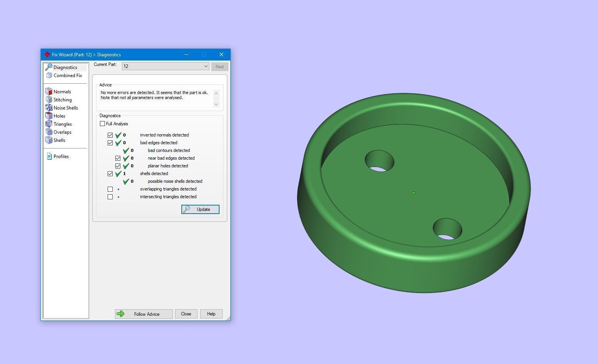Screen dimensions: 598x364
Task: Uncheck shells detected checkbox
Action: (x=110, y=174)
